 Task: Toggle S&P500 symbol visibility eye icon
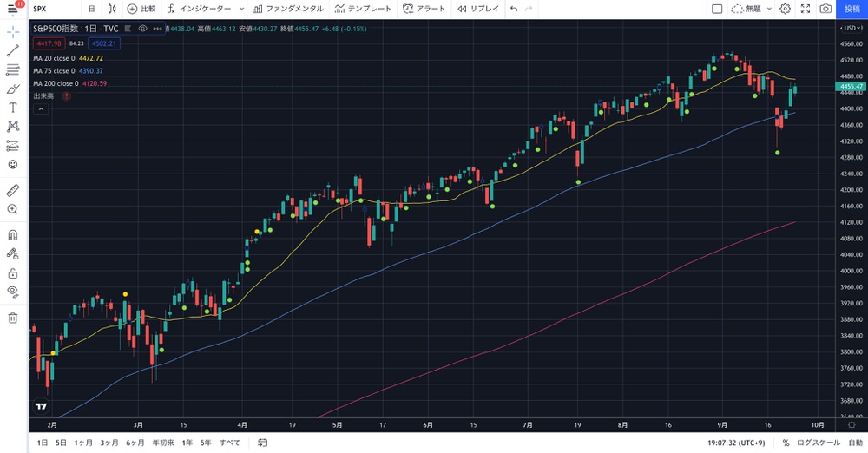point(143,29)
